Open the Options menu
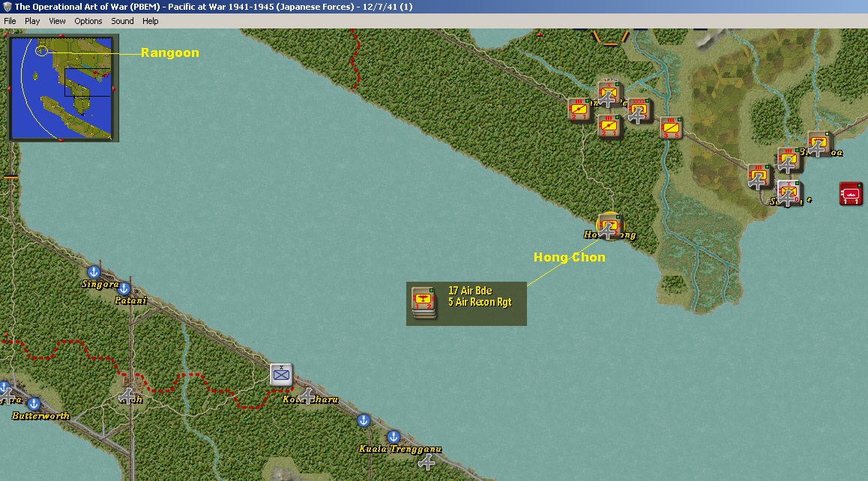Image resolution: width=868 pixels, height=481 pixels. pyautogui.click(x=88, y=21)
